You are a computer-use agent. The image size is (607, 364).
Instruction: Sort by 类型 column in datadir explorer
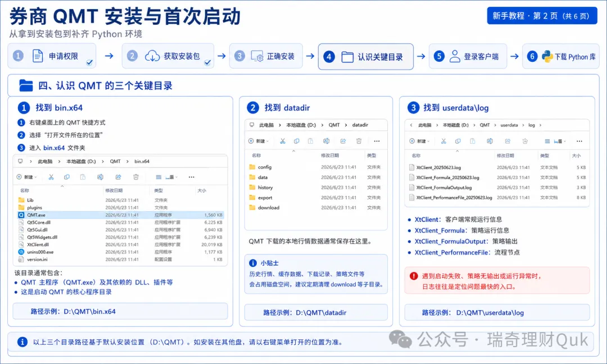tap(372, 155)
